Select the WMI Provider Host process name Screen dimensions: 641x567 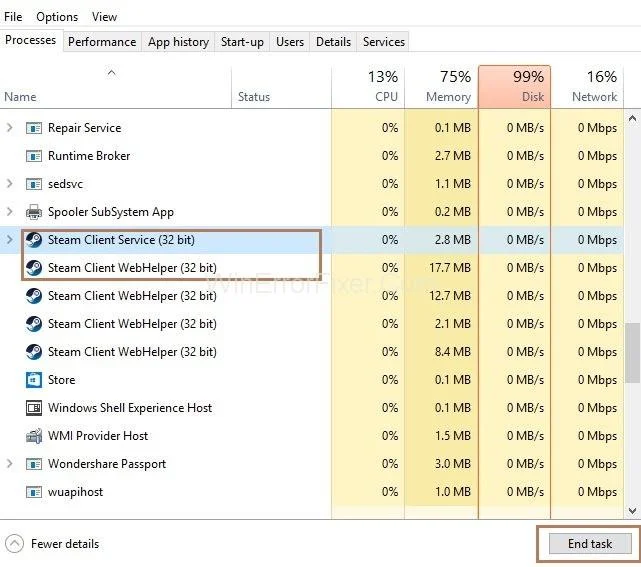coord(98,436)
